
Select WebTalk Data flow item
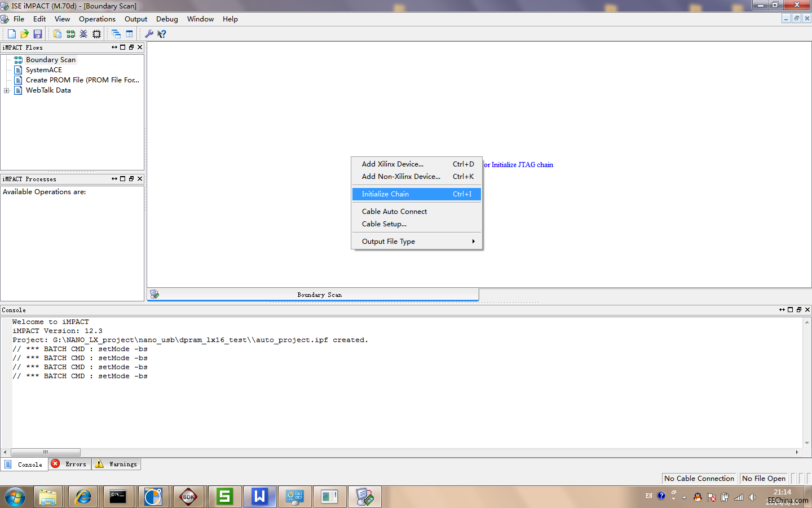[48, 90]
